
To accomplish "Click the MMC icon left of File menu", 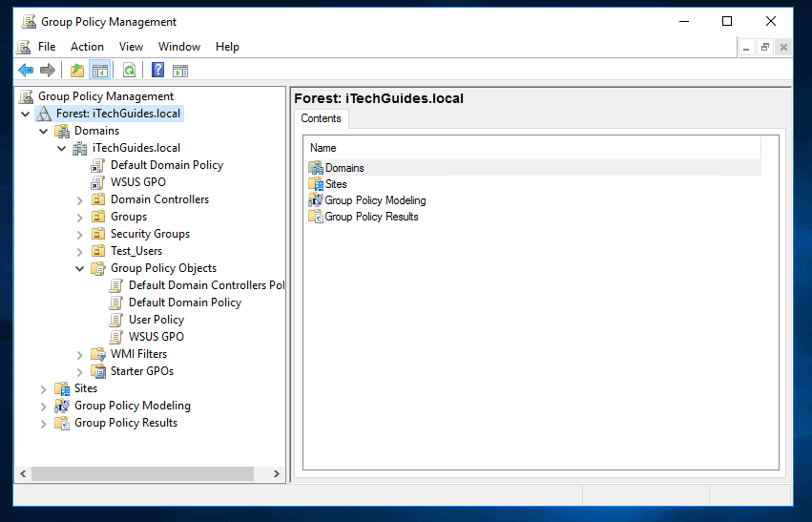I will click(x=23, y=47).
